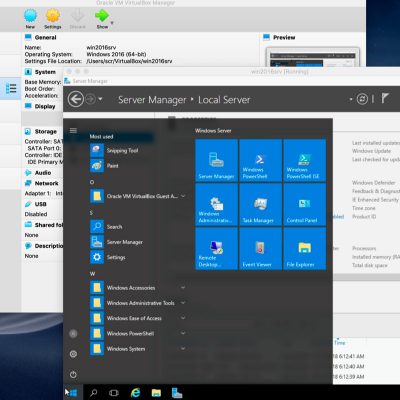Go back in Server Manager
Image resolution: width=400 pixels, height=400 pixels.
(x=76, y=99)
